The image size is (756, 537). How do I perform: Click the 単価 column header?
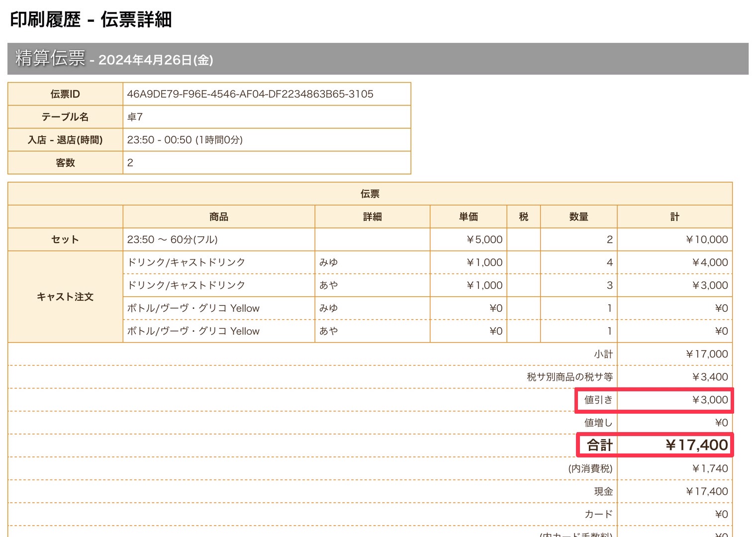point(468,216)
